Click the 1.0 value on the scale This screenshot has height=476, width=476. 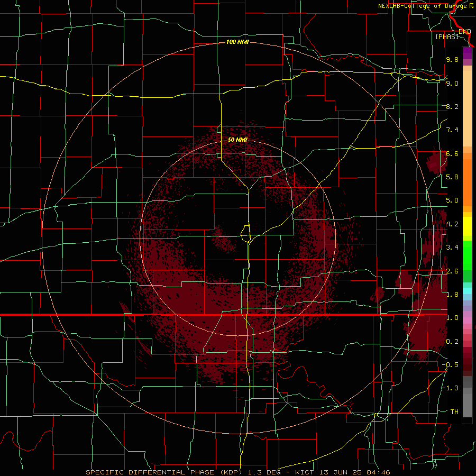(x=452, y=318)
